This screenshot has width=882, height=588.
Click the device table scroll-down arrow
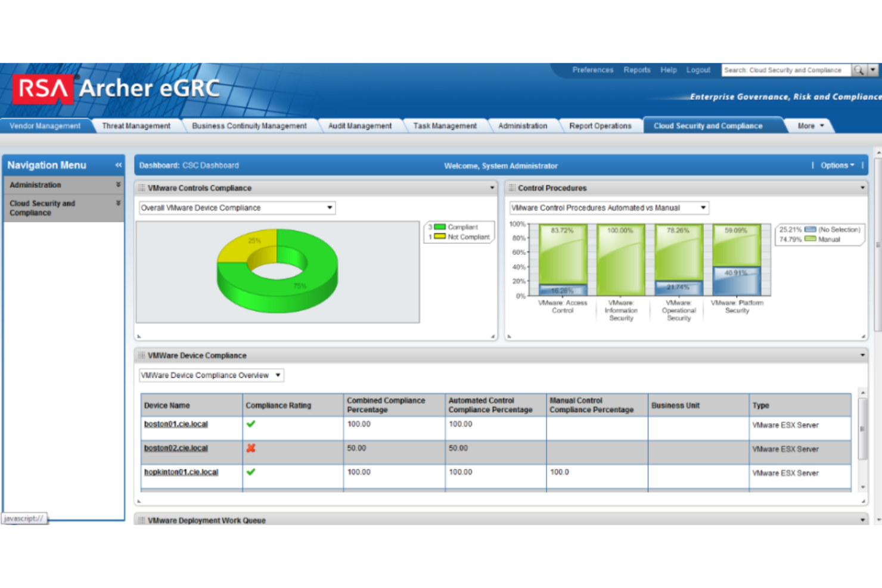[862, 487]
